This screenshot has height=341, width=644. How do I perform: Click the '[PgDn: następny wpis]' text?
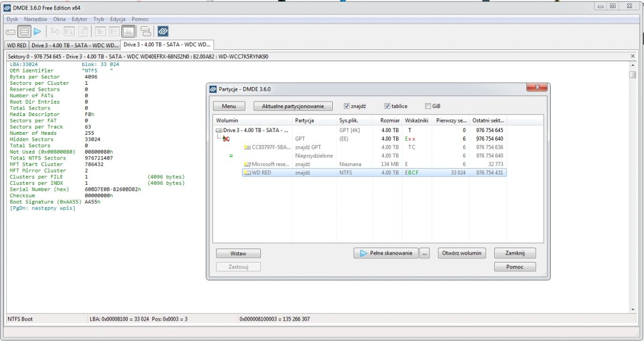43,208
